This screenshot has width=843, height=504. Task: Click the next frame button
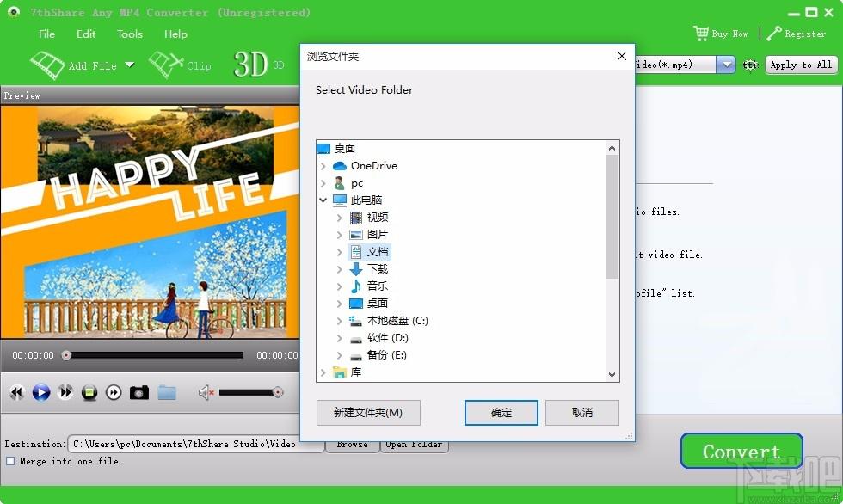(114, 392)
